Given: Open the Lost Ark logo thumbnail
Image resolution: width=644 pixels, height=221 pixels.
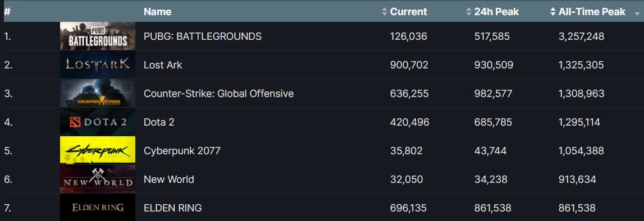Looking at the screenshot, I should tap(97, 65).
